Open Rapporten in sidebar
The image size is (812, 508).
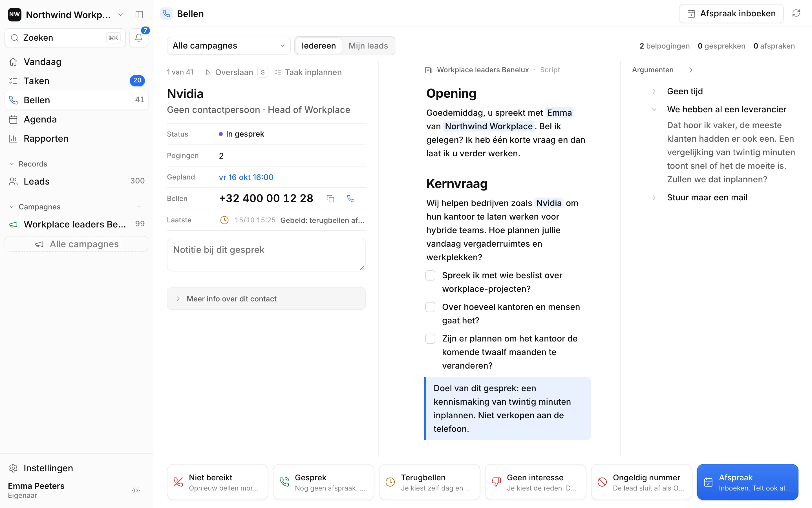click(x=76, y=138)
